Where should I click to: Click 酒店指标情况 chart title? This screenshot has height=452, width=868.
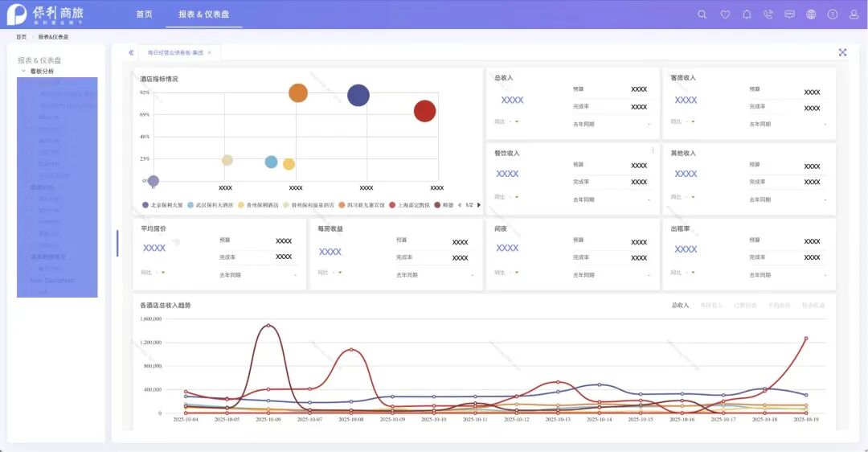click(159, 79)
